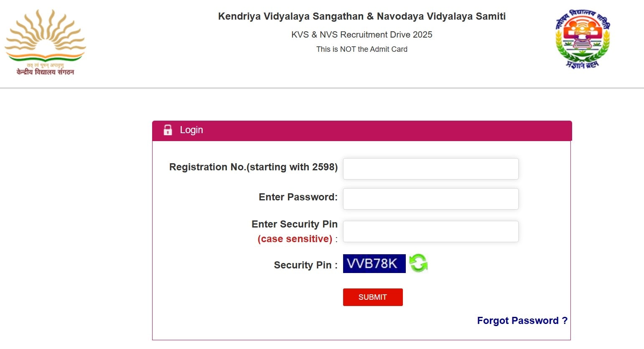Open the Forgot Password link
The width and height of the screenshot is (644, 349).
[522, 320]
